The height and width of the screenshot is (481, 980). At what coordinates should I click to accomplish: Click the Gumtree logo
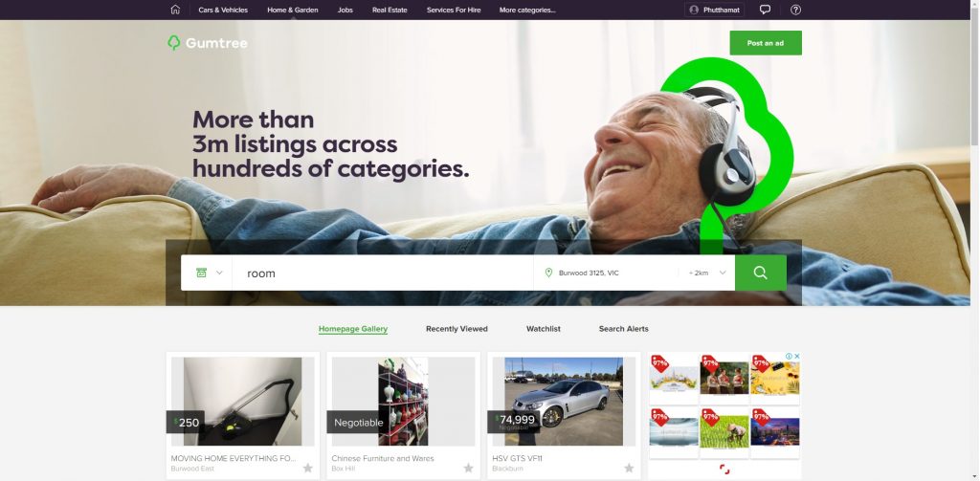208,42
